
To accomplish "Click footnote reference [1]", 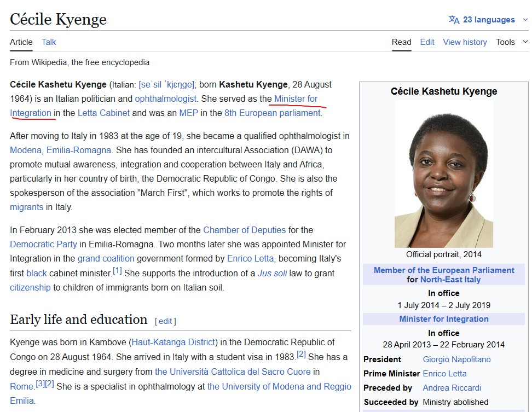I will pyautogui.click(x=117, y=271).
